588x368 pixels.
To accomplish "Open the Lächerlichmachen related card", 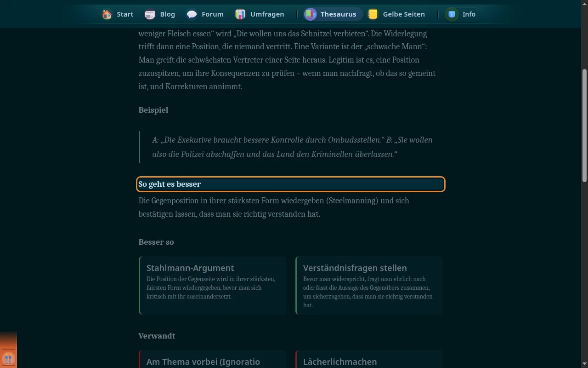I will coord(369,359).
